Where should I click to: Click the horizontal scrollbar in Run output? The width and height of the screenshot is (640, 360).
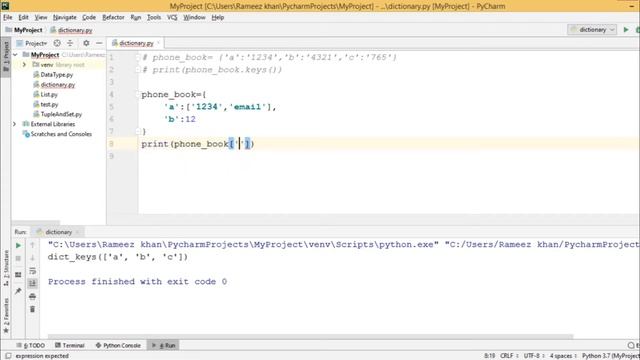point(310,337)
